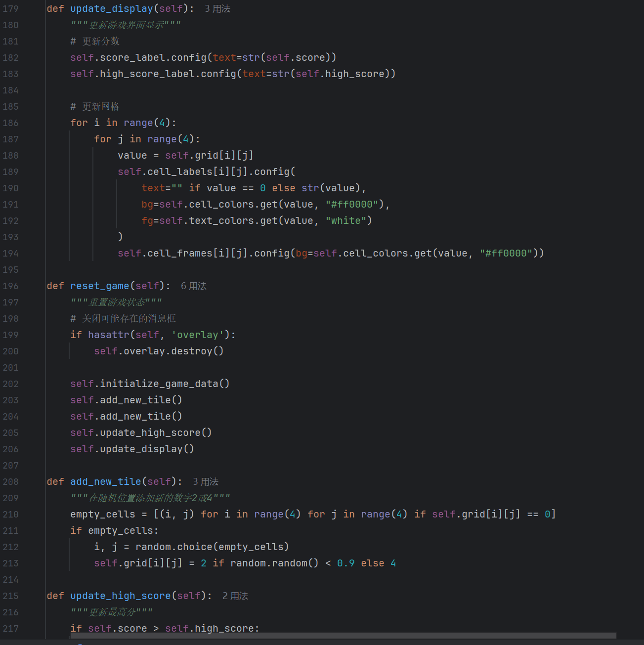Viewport: 644px width, 645px height.
Task: Click the comment "# 更新网格"
Action: coord(95,107)
